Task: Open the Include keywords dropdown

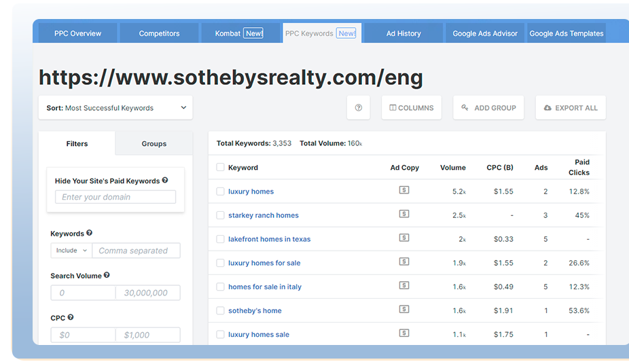Action: pos(71,251)
